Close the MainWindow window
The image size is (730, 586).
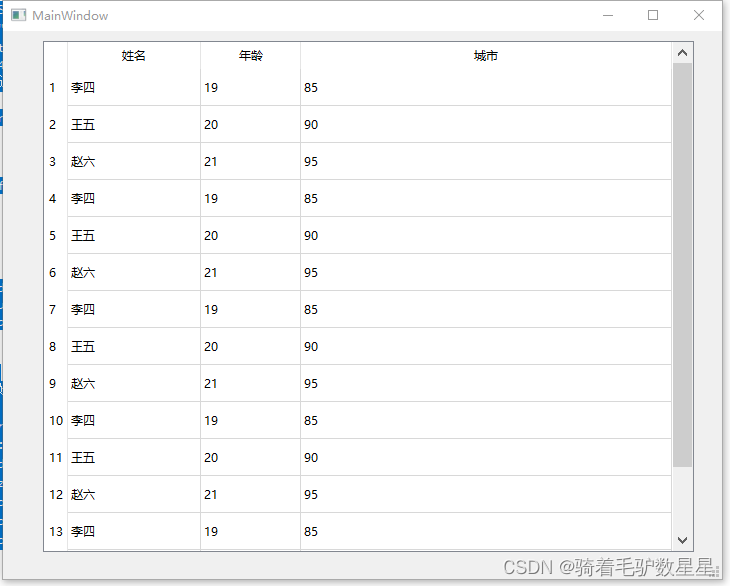698,15
